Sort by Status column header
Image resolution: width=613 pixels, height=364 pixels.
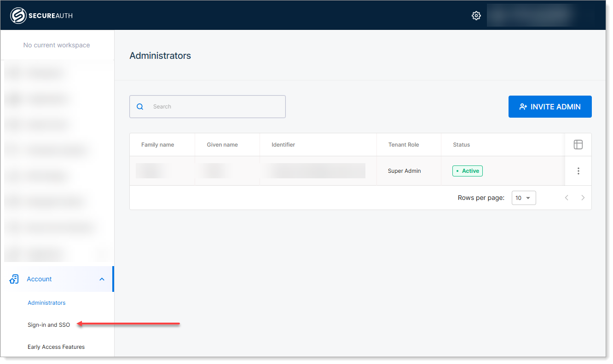coord(462,145)
